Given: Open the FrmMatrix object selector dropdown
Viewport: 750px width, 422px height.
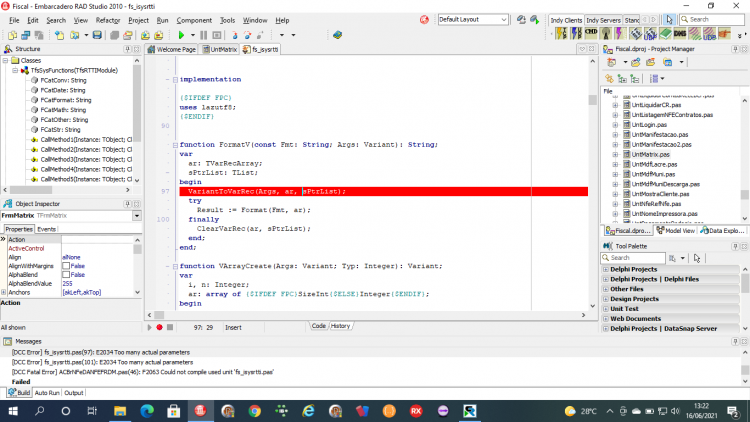Looking at the screenshot, I should click(x=137, y=216).
